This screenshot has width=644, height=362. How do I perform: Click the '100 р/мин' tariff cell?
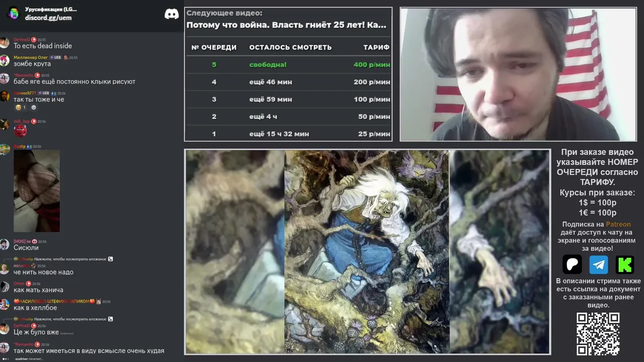[372, 100]
